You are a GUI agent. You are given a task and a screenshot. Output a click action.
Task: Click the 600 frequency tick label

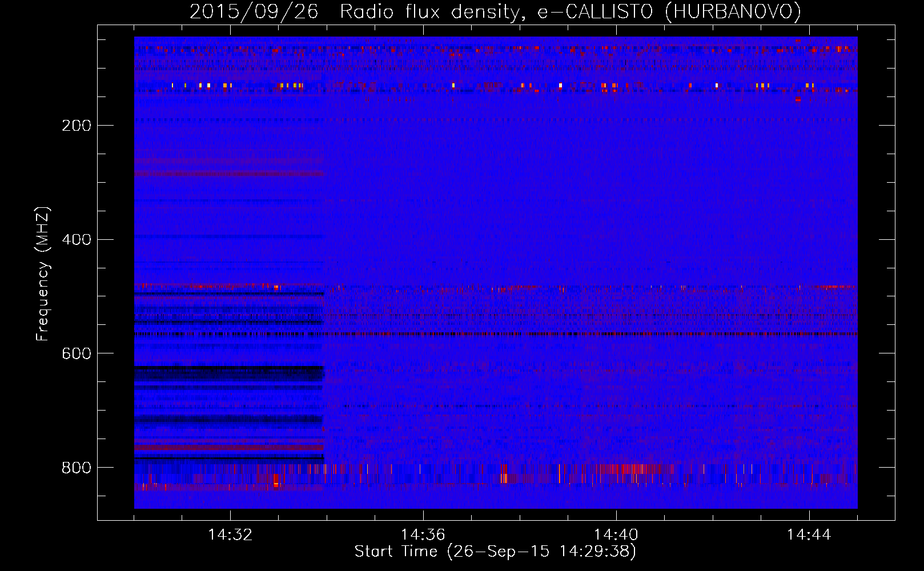(76, 354)
